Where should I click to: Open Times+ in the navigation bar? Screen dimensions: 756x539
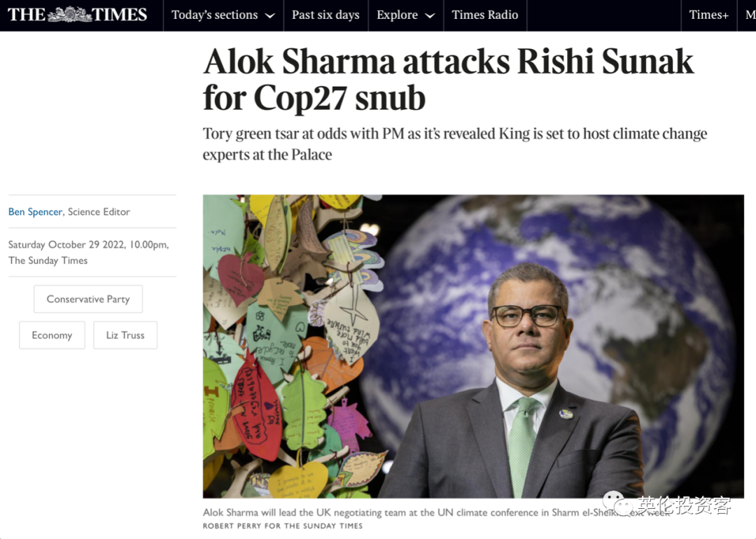[x=708, y=15]
